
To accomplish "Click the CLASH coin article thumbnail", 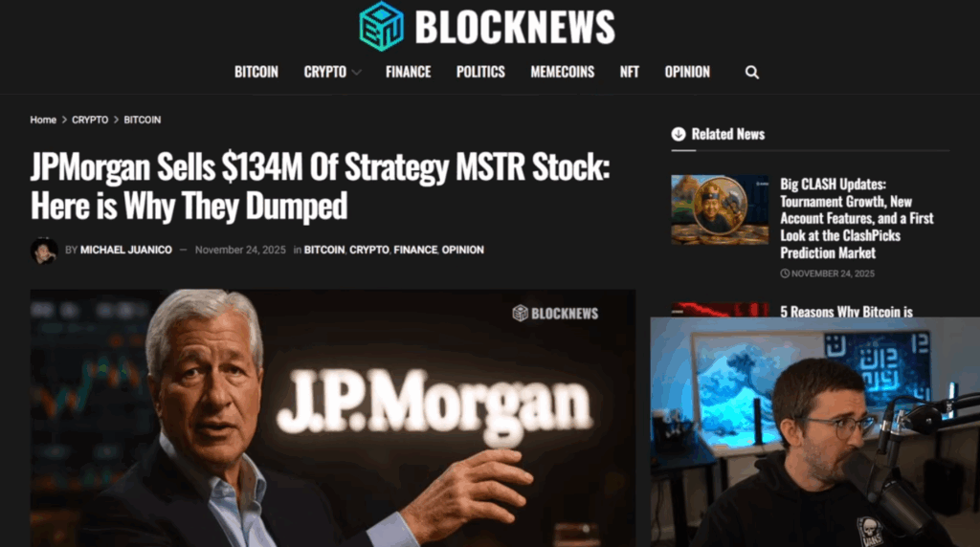I will (720, 209).
